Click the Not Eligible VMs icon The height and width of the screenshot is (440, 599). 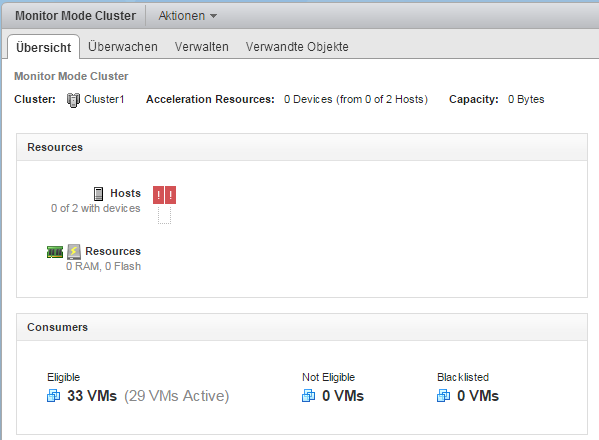(x=308, y=396)
